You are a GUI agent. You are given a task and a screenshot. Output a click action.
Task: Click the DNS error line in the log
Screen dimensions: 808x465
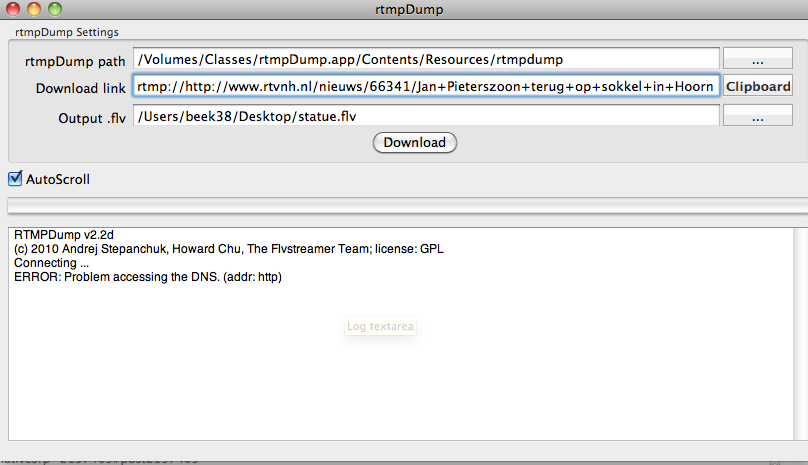tap(148, 276)
